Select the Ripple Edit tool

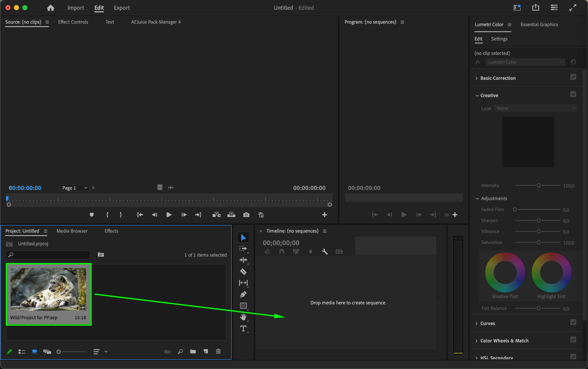[x=243, y=260]
